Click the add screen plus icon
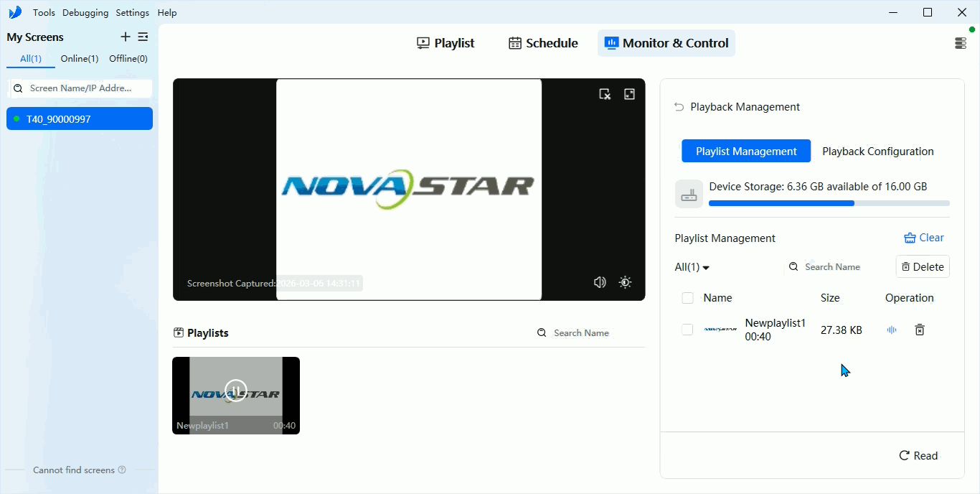The height and width of the screenshot is (494, 980). pyautogui.click(x=126, y=37)
